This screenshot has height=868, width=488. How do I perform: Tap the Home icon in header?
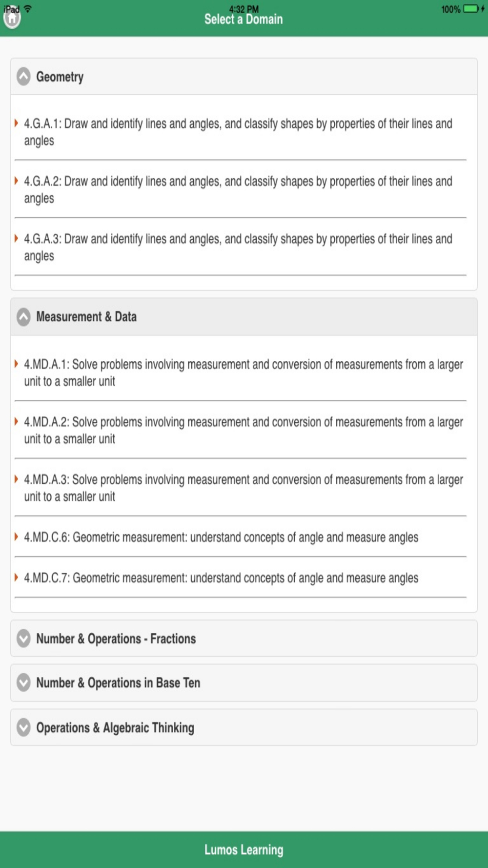pyautogui.click(x=12, y=19)
